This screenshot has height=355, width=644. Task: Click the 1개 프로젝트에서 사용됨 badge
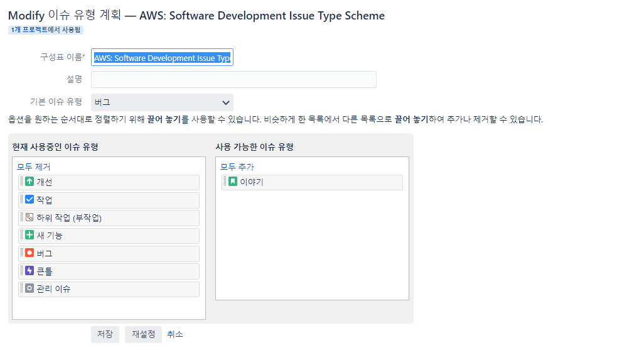tap(46, 30)
